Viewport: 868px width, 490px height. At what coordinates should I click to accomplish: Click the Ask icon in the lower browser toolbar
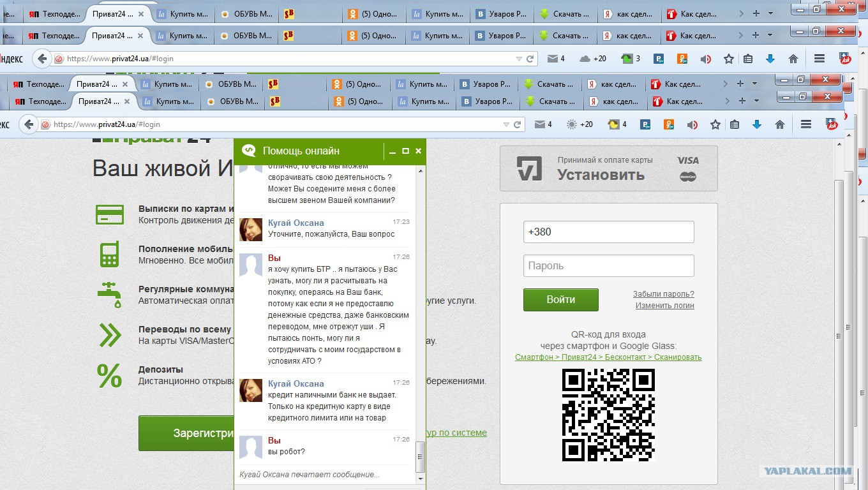832,124
